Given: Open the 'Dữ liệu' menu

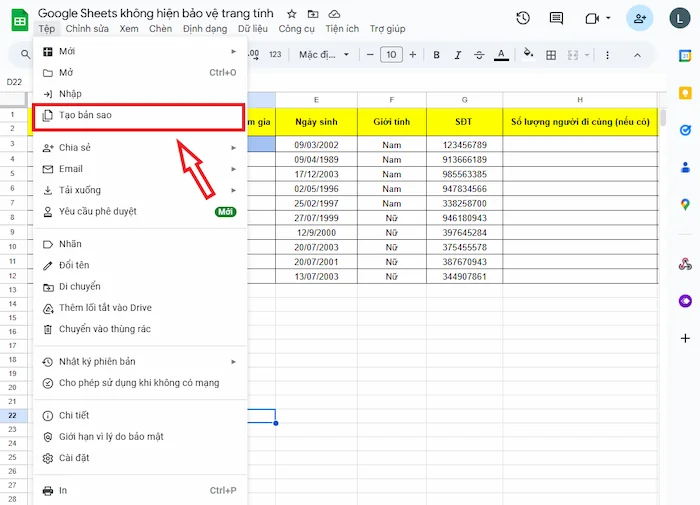Looking at the screenshot, I should pyautogui.click(x=252, y=29).
